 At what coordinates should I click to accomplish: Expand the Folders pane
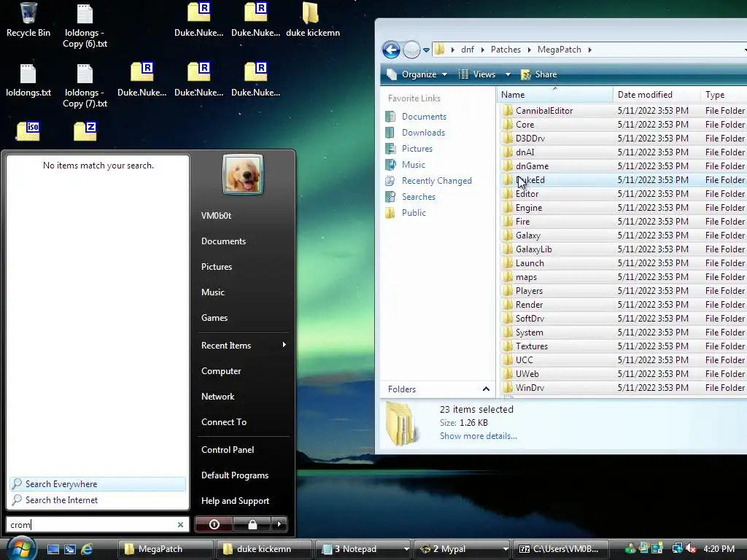click(x=438, y=389)
